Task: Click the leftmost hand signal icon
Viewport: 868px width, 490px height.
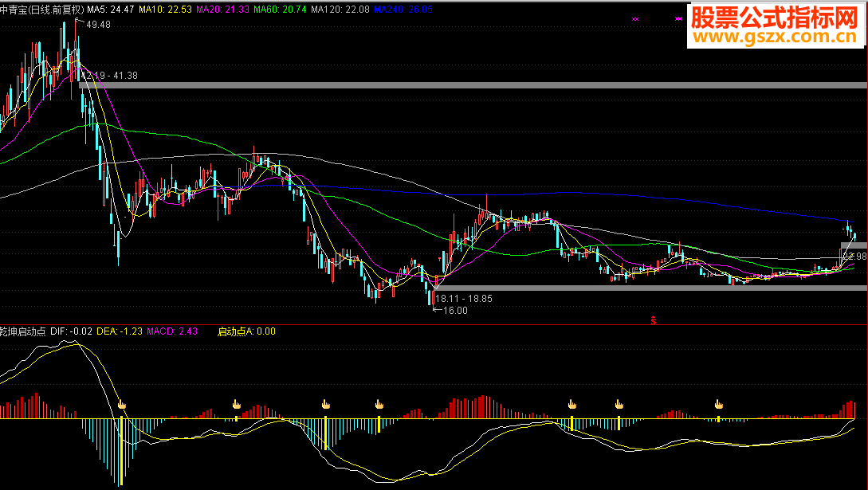Action: [122, 405]
